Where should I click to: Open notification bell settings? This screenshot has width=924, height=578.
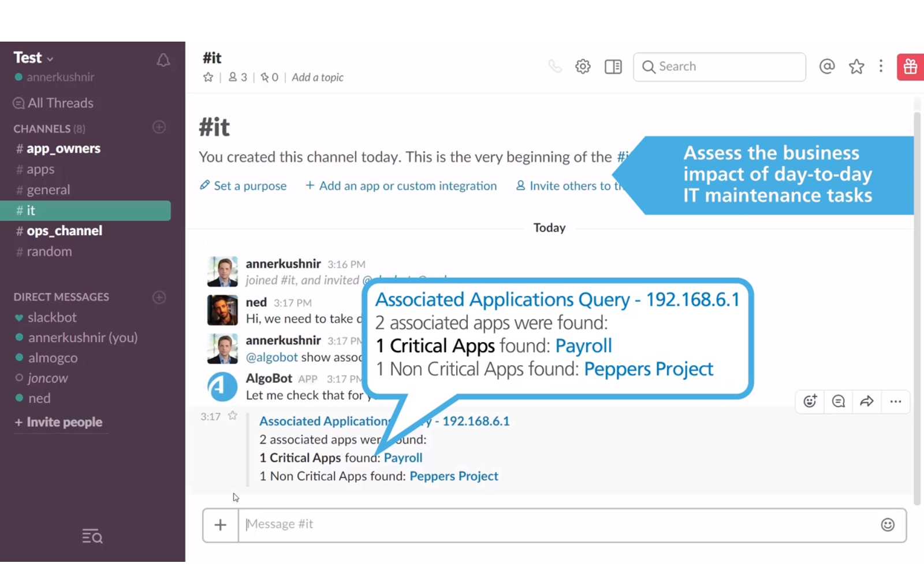[x=163, y=60]
